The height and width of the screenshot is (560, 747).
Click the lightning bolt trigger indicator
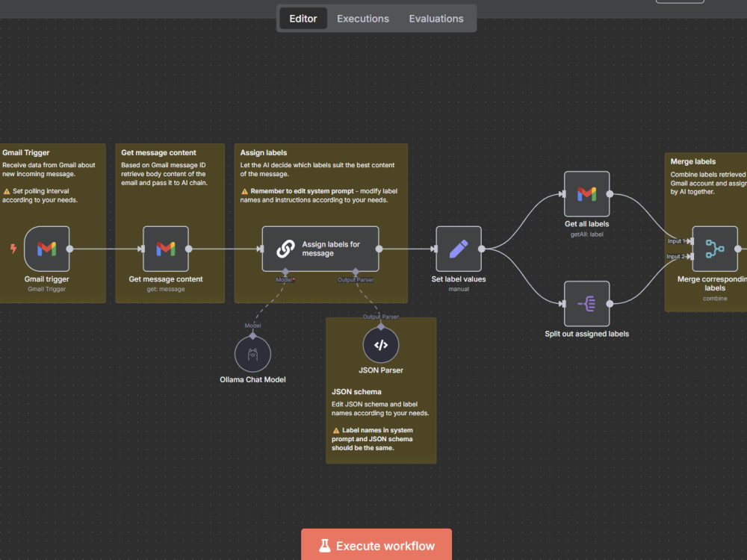[x=13, y=248]
